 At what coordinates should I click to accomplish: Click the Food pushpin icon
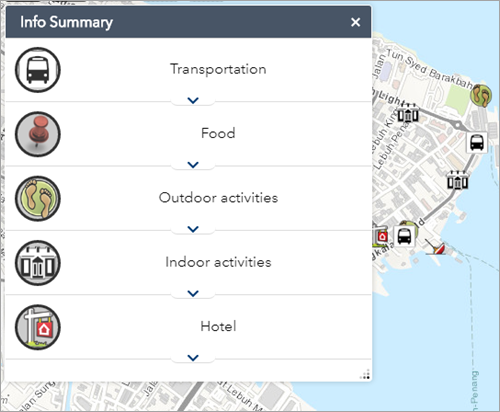(x=38, y=134)
